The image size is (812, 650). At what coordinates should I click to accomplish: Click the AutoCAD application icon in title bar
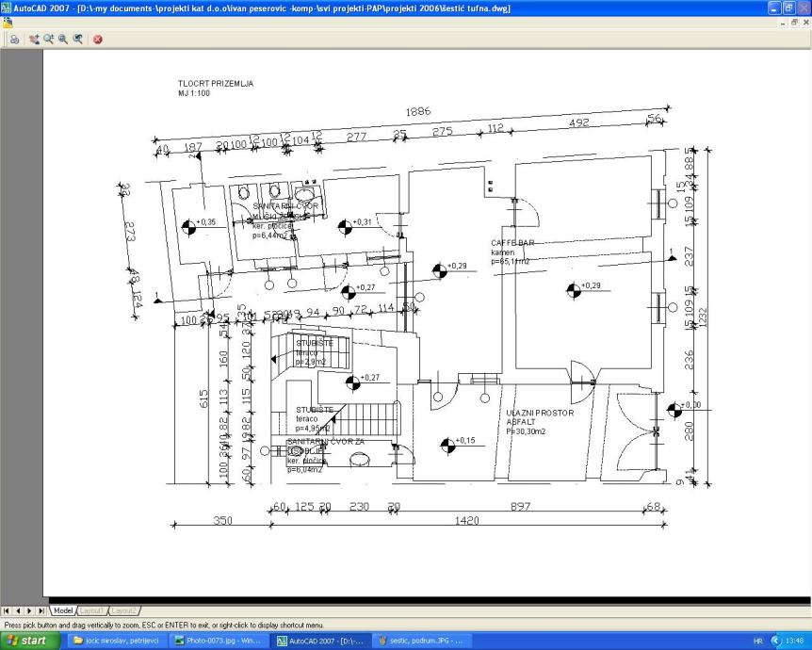(x=7, y=8)
